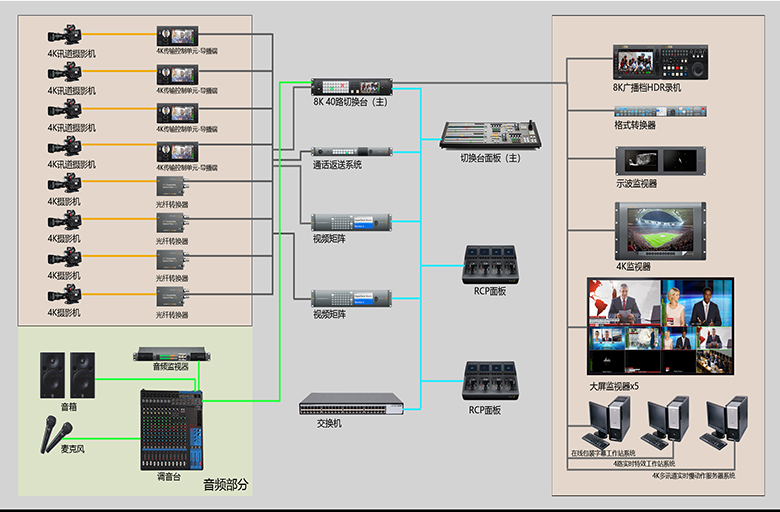Click the 大屏监视器x5 multiview wall
780x512 pixels.
(660, 326)
